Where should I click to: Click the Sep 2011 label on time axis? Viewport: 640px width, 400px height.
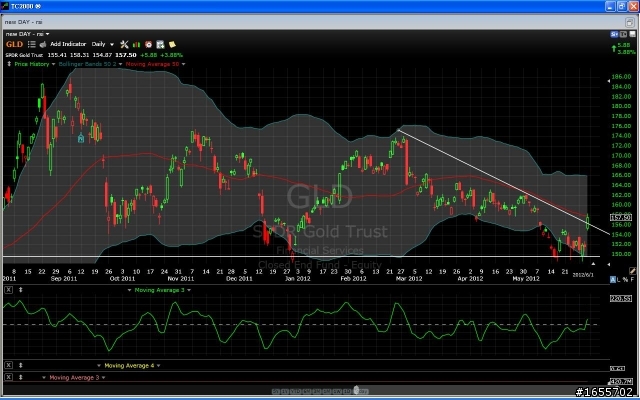click(64, 278)
